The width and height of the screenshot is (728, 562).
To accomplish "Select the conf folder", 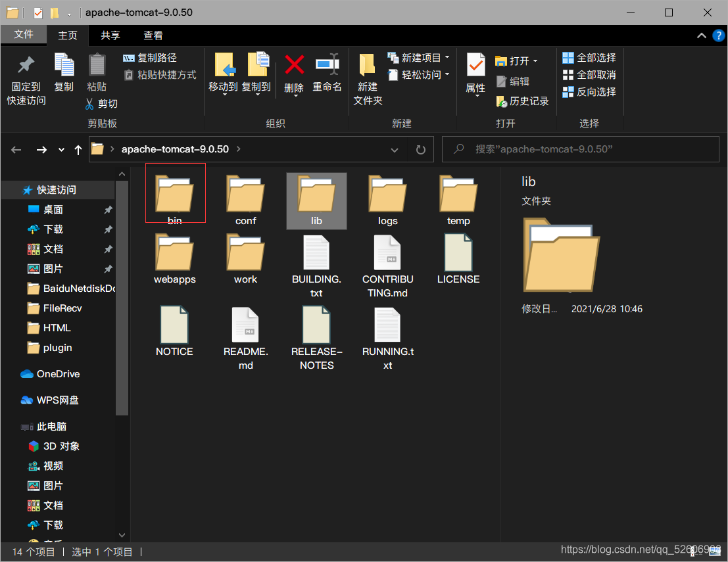I will tap(245, 200).
